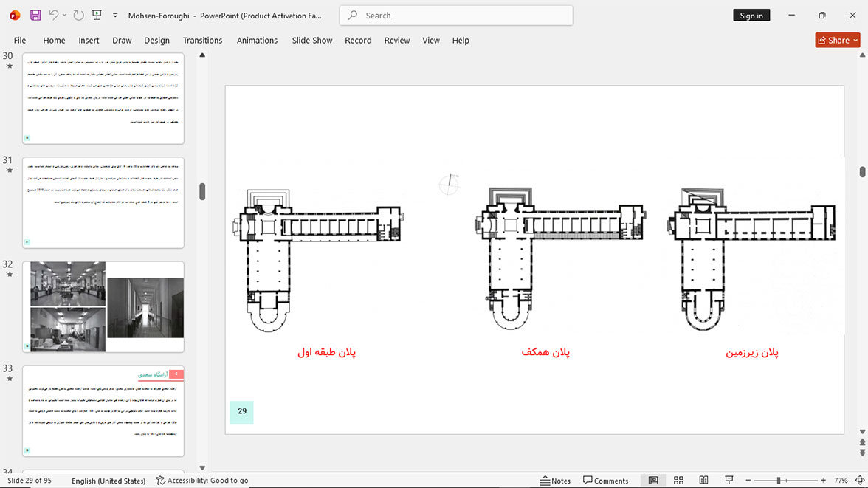
Task: Fit slide to current window icon
Action: click(x=860, y=480)
